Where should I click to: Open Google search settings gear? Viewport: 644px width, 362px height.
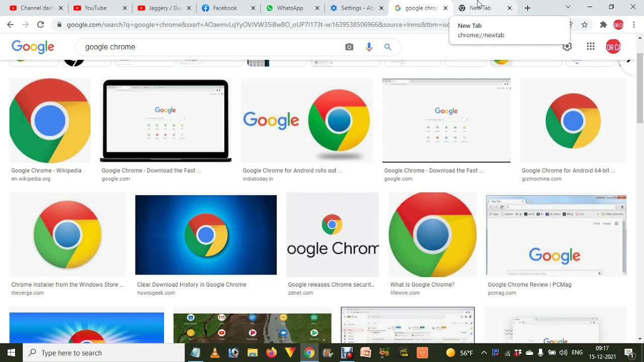568,47
